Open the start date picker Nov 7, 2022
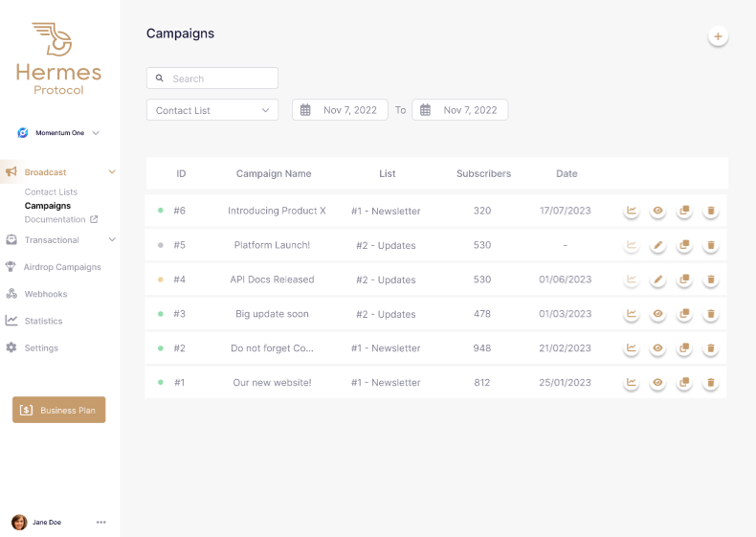Screen dimensions: 756x537 pyautogui.click(x=340, y=110)
